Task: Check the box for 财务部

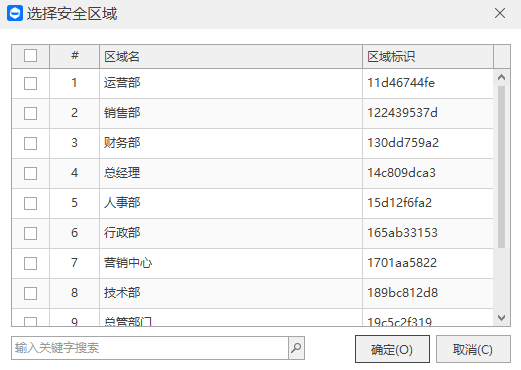Action: point(30,143)
